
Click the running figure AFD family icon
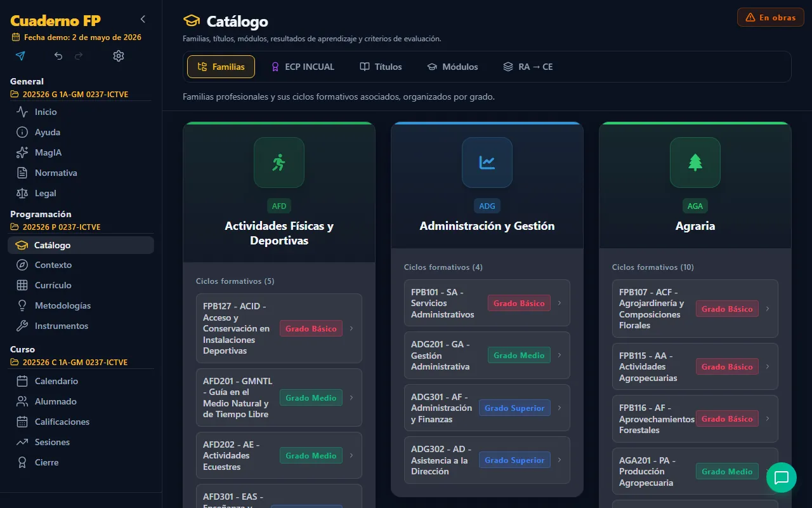tap(279, 163)
